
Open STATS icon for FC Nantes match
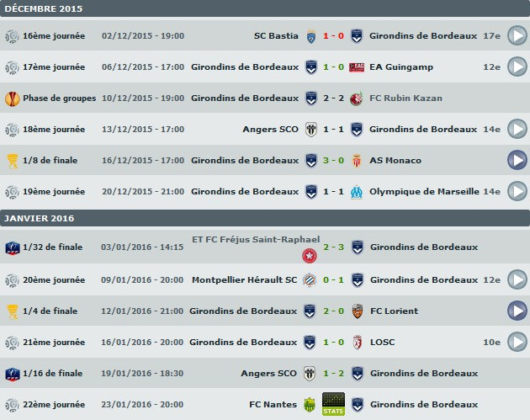(x=333, y=404)
